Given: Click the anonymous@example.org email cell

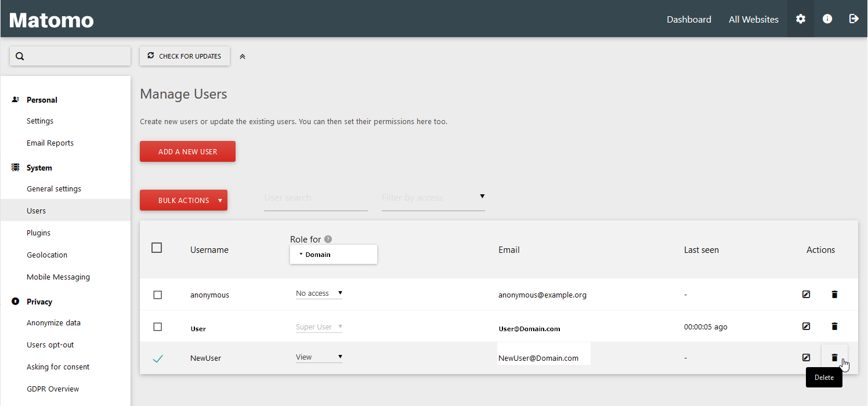Looking at the screenshot, I should (542, 295).
